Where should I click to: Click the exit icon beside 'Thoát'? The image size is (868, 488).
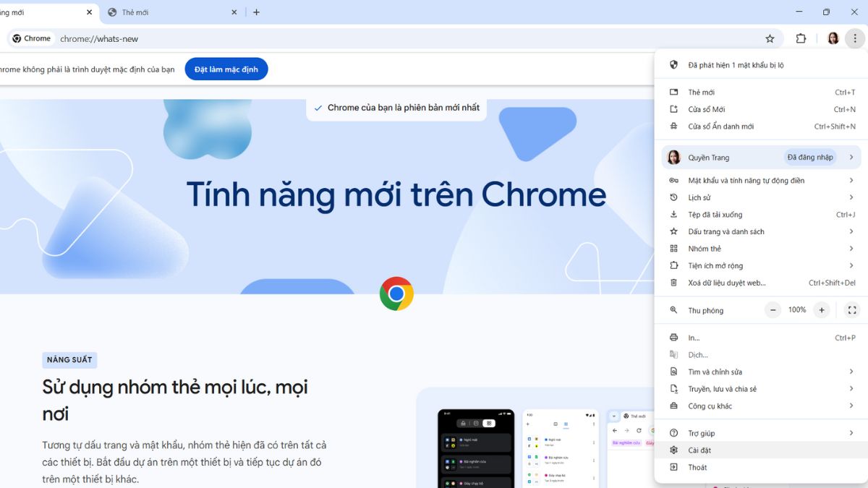(x=674, y=467)
